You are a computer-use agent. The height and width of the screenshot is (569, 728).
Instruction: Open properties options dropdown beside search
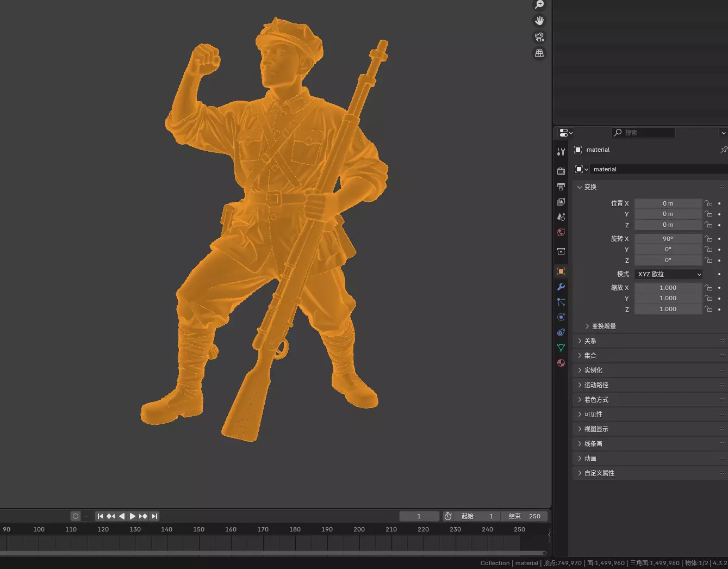pyautogui.click(x=723, y=133)
